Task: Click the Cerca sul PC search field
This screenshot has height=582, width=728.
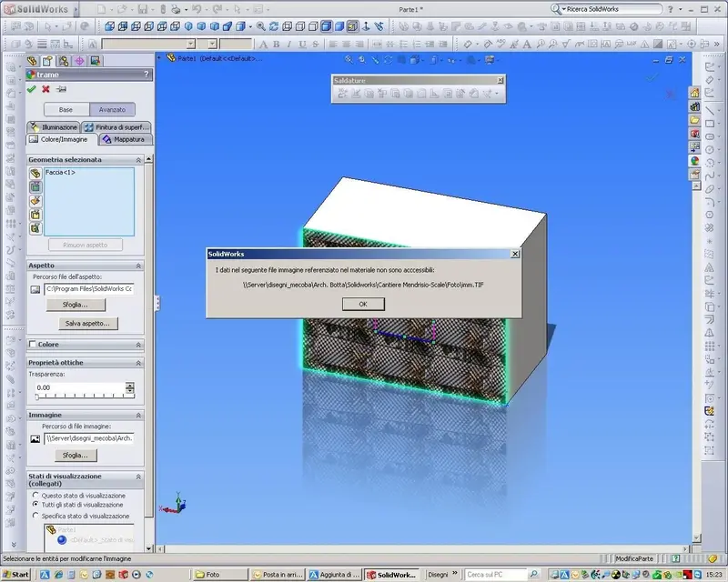Action: [496, 575]
